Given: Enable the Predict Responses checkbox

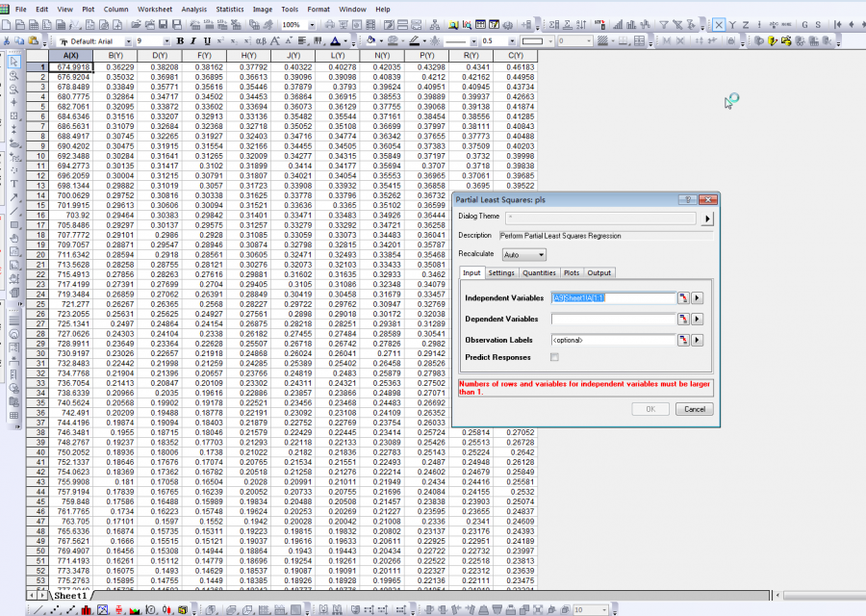Looking at the screenshot, I should 554,357.
